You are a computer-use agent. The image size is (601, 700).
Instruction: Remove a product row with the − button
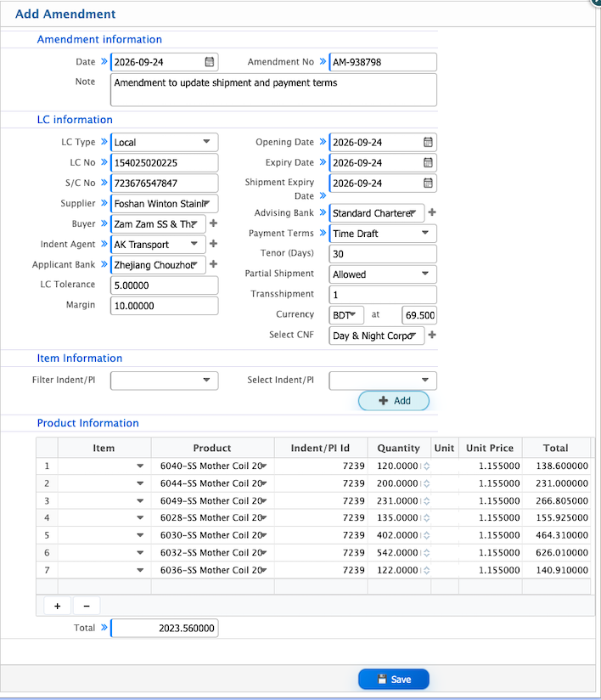(x=87, y=607)
